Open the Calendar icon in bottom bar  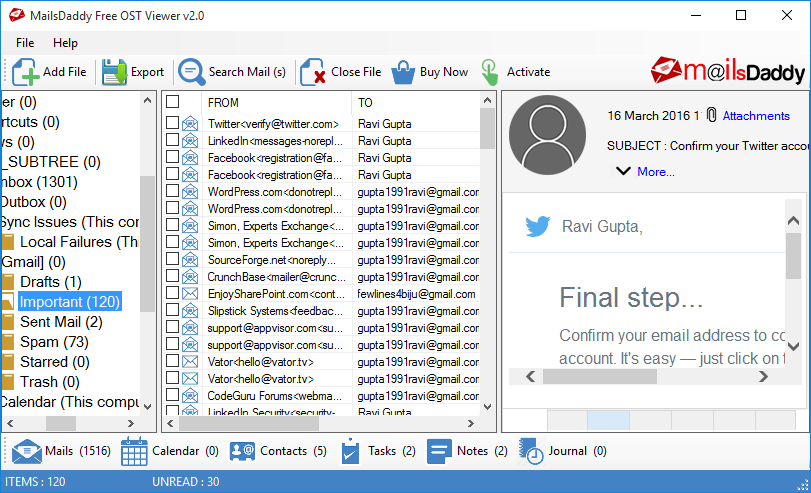coord(134,452)
